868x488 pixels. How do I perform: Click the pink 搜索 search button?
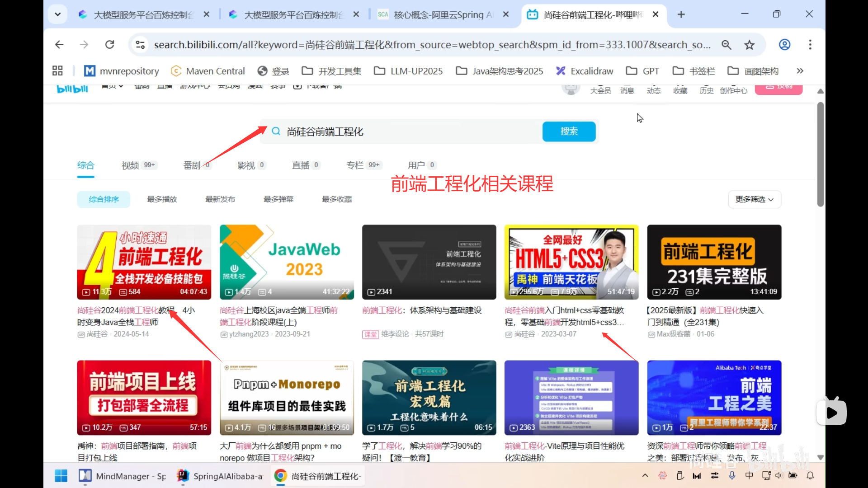tap(569, 131)
